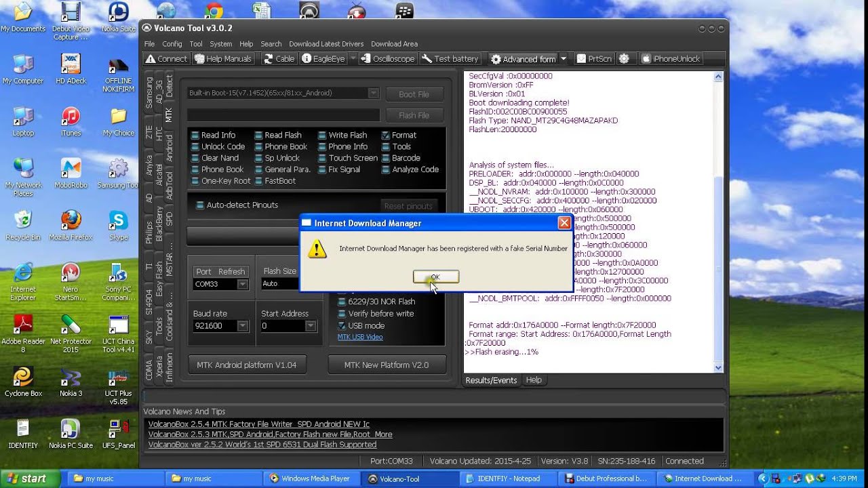Click Test battery in toolbar

click(x=450, y=59)
